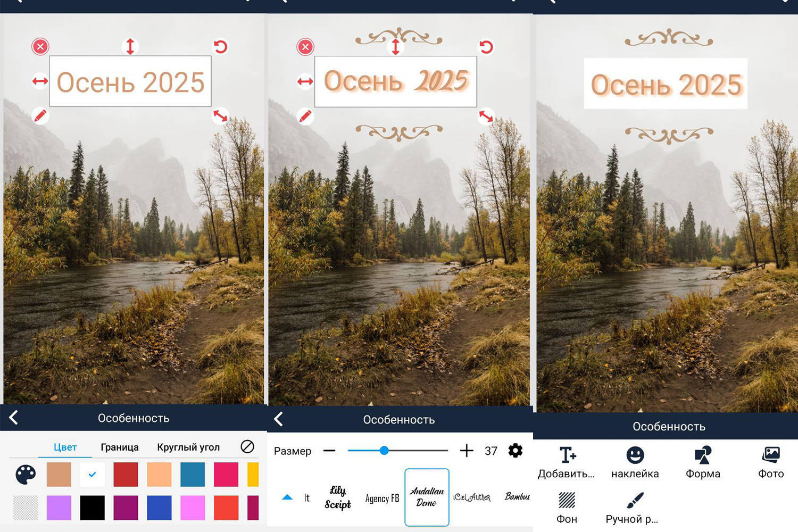Image resolution: width=798 pixels, height=532 pixels.
Task: Select the Ручной р... brush tool
Action: pos(635,501)
